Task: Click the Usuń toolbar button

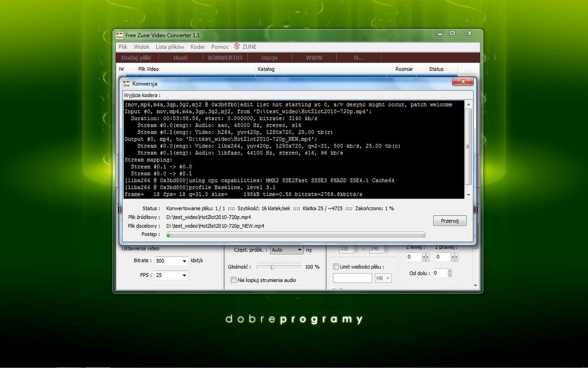Action: [181, 58]
